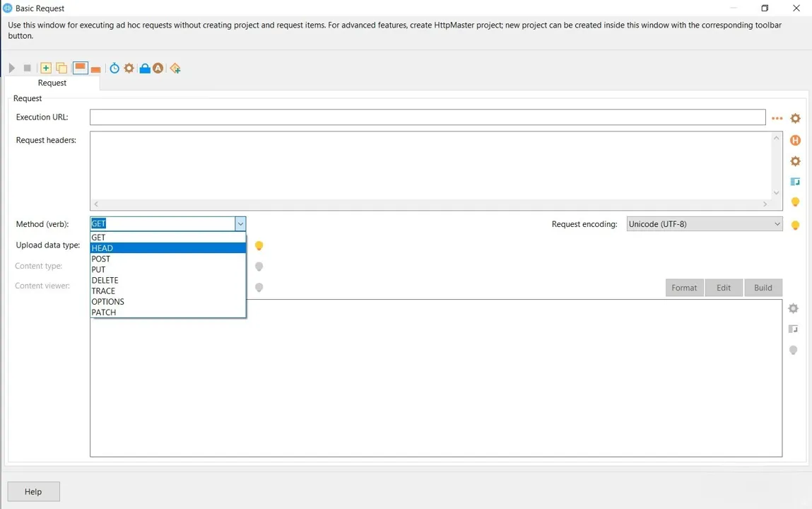Screen dimensions: 812x509
Task: Click the Help button
Action: click(x=33, y=491)
